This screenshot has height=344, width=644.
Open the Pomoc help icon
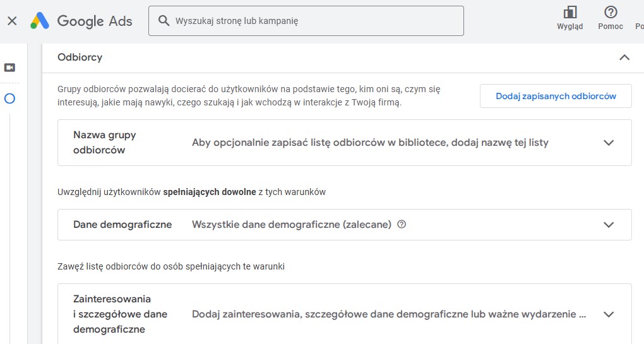tap(611, 13)
